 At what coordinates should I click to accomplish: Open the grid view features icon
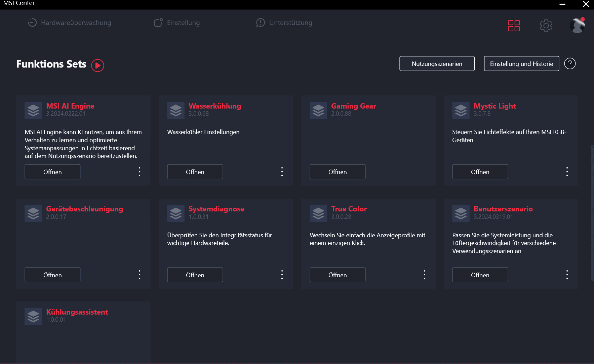(x=514, y=26)
